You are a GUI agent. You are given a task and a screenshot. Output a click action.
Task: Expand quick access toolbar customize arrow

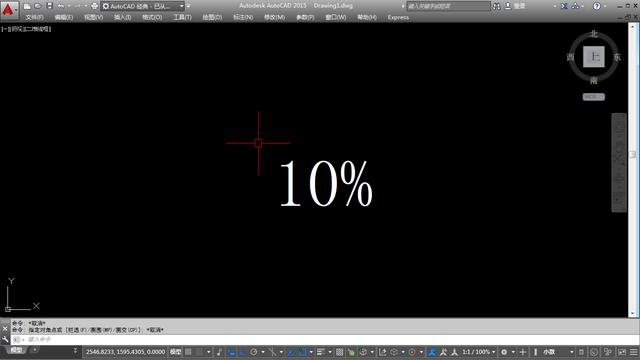(x=188, y=6)
